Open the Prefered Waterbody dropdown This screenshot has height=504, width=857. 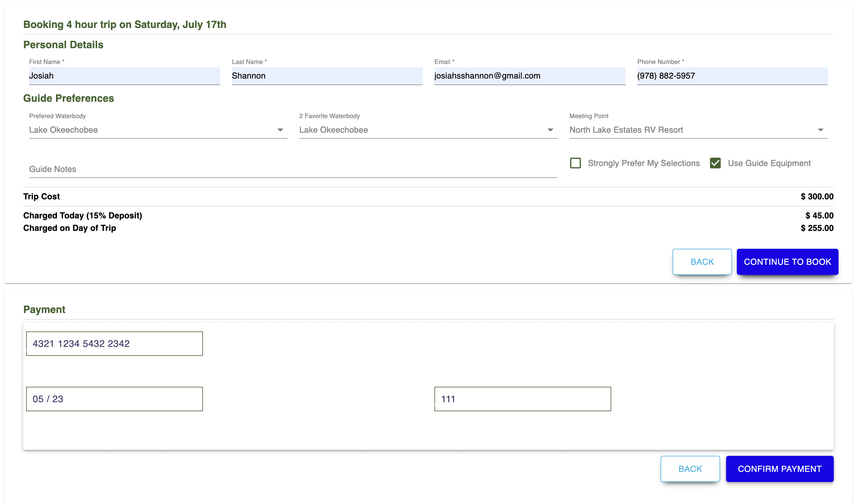[157, 130]
